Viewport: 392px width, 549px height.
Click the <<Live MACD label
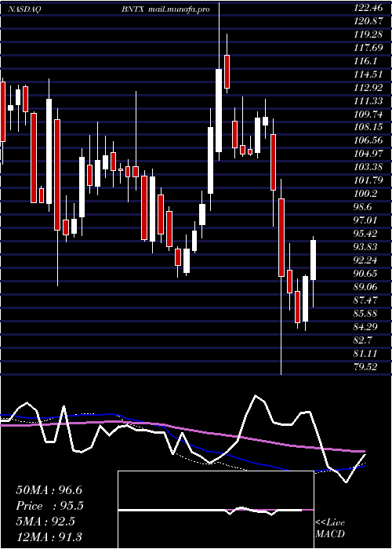click(x=330, y=529)
